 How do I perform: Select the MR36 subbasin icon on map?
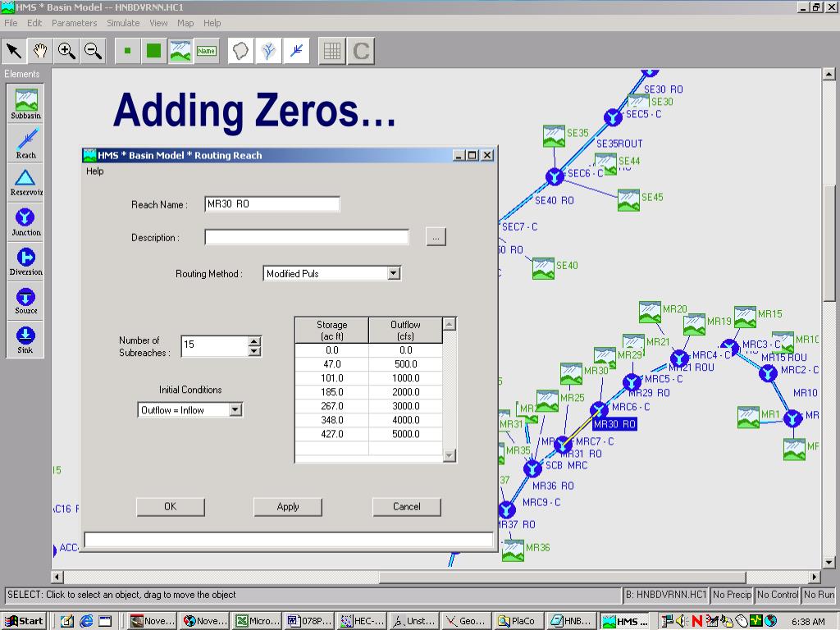(514, 550)
